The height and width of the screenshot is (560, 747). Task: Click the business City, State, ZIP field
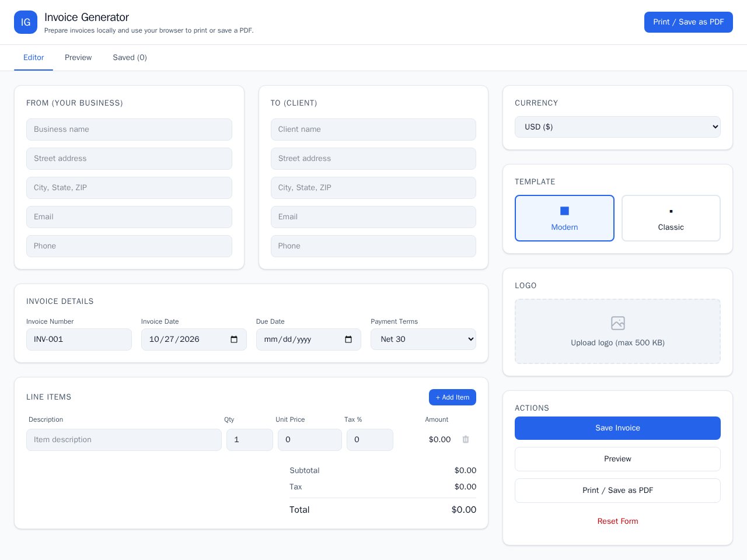129,188
